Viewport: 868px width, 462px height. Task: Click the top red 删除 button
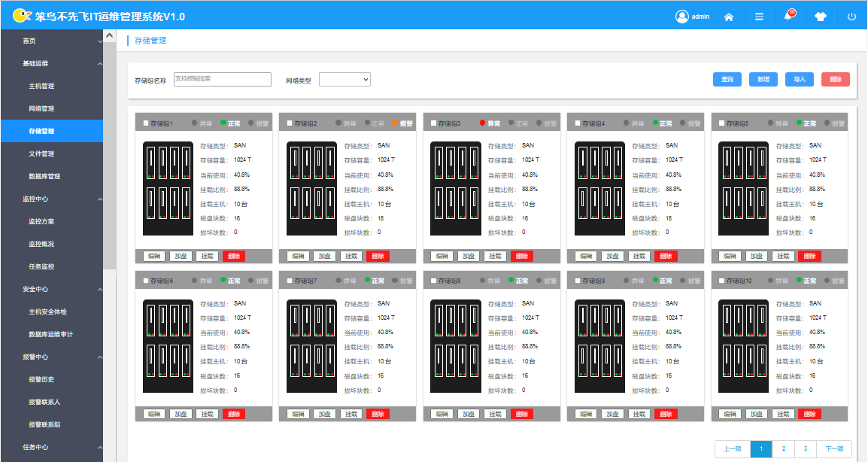coord(836,79)
